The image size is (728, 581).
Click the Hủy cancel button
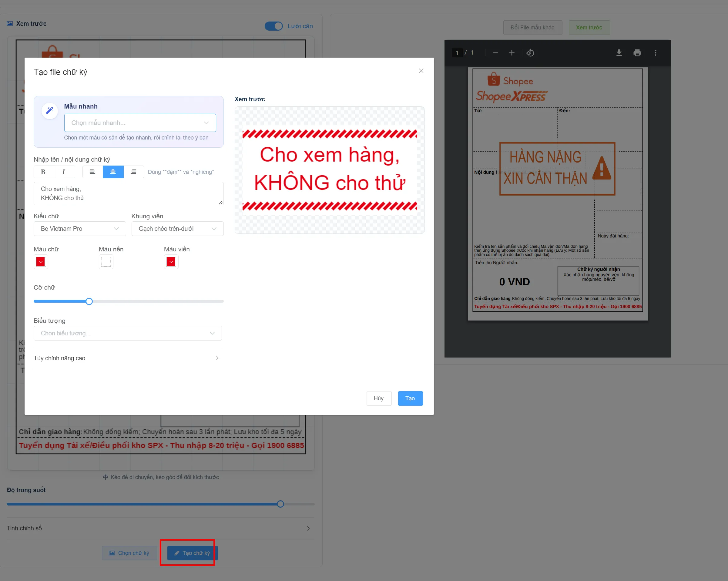click(x=379, y=398)
